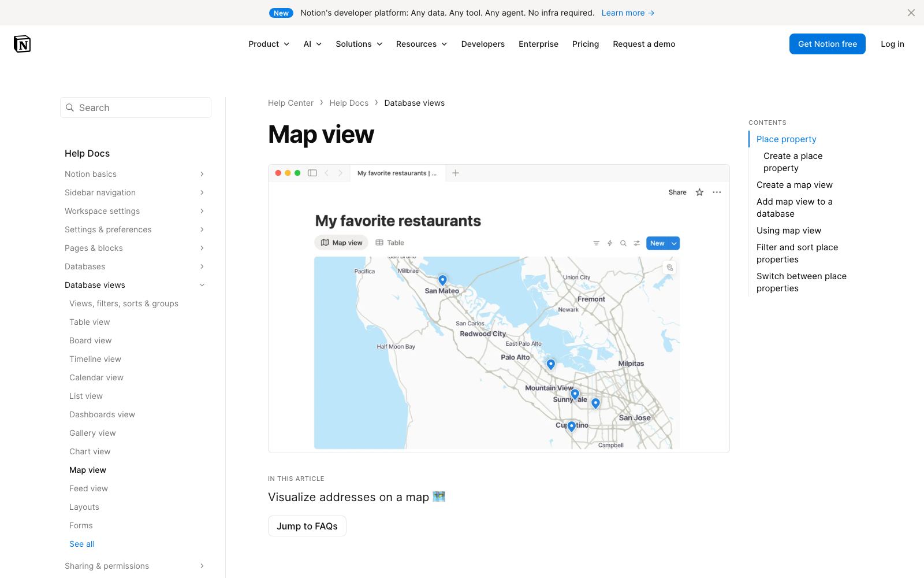Open the Timeline view article
The width and height of the screenshot is (924, 578).
95,359
